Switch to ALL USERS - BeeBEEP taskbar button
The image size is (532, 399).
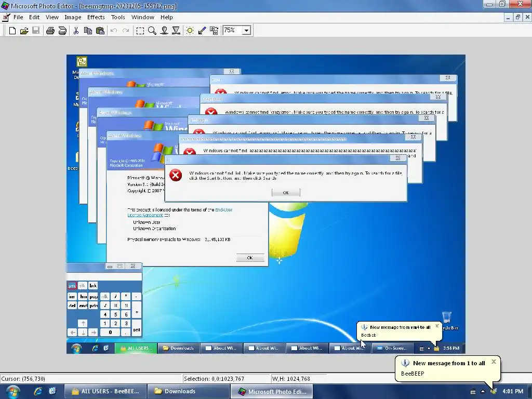[105, 391]
